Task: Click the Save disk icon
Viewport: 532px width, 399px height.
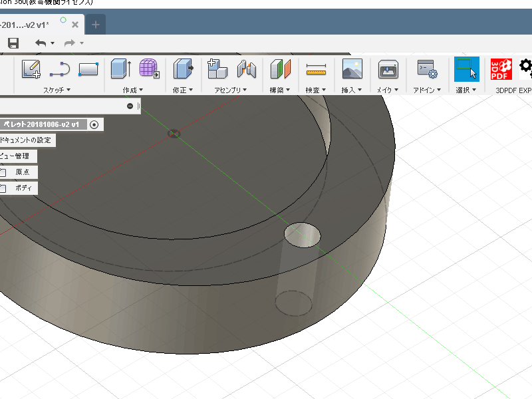Action: [13, 43]
